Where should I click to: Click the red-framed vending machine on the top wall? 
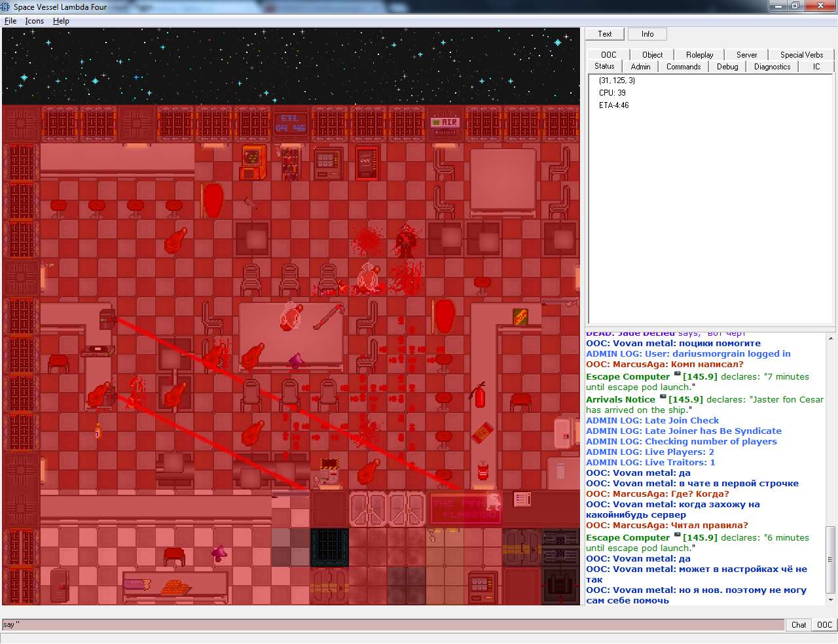click(367, 162)
